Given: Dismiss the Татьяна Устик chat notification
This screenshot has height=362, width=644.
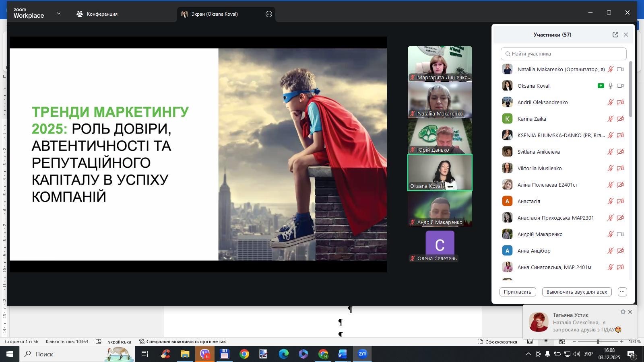Looking at the screenshot, I should coord(630,312).
